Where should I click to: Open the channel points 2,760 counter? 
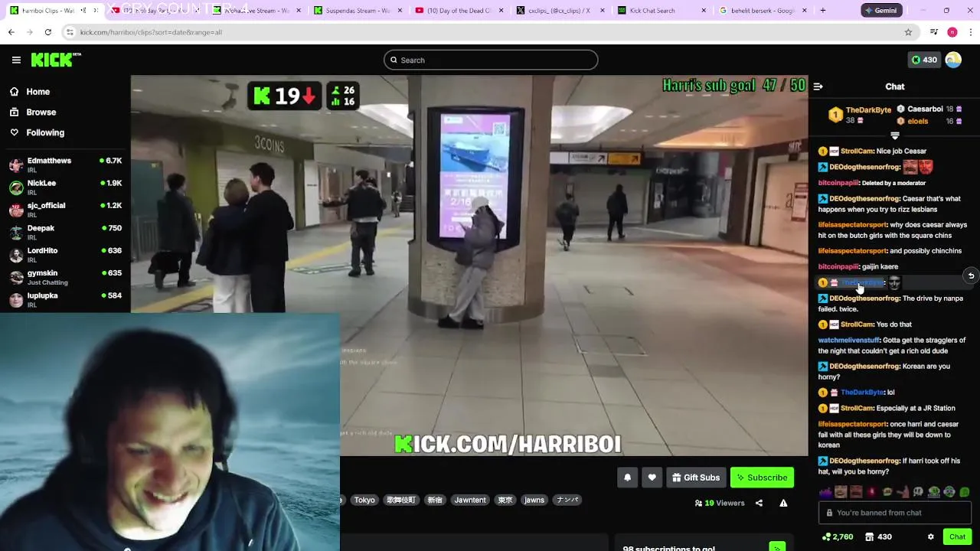[x=838, y=537]
